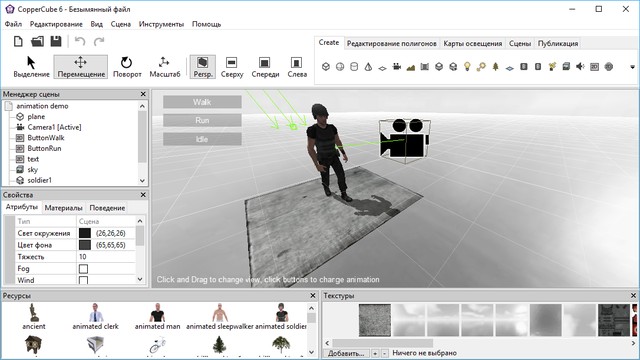
Task: Save the scene with the floppy icon
Action: pyautogui.click(x=56, y=41)
